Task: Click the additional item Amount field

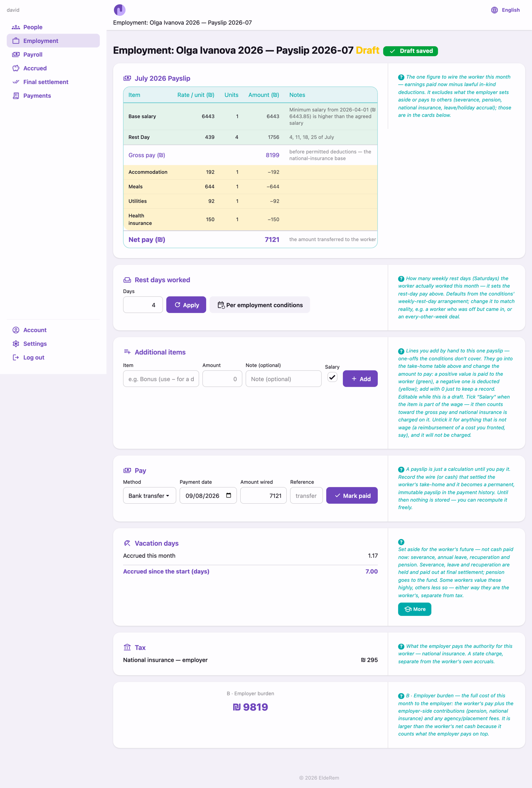Action: tap(222, 379)
